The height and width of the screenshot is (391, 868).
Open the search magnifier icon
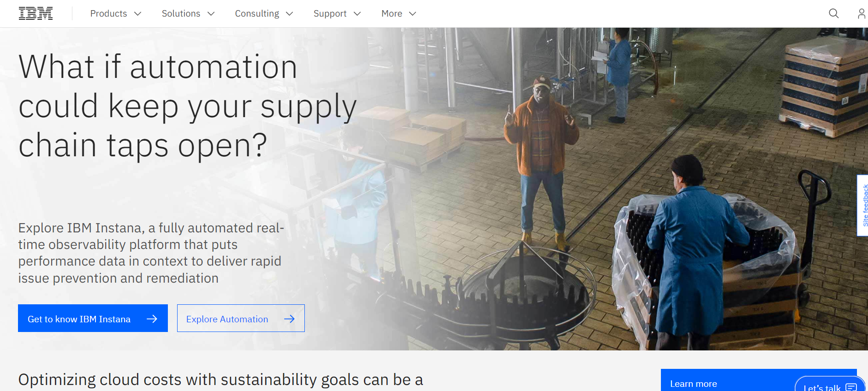[833, 13]
